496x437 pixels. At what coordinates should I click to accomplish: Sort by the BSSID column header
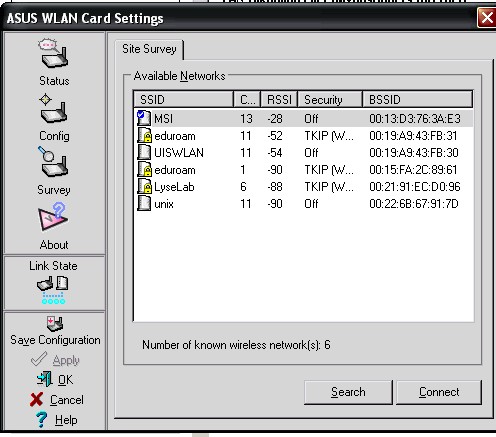(418, 100)
